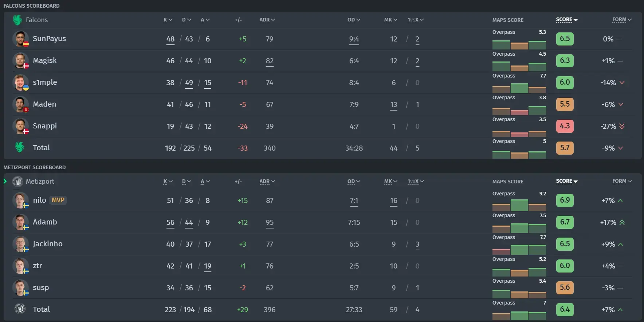
Task: Sort Metizport table by SCORE column
Action: click(x=566, y=181)
